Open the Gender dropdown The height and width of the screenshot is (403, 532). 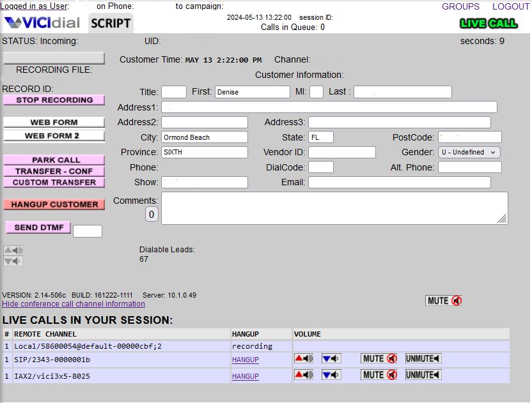coord(469,152)
